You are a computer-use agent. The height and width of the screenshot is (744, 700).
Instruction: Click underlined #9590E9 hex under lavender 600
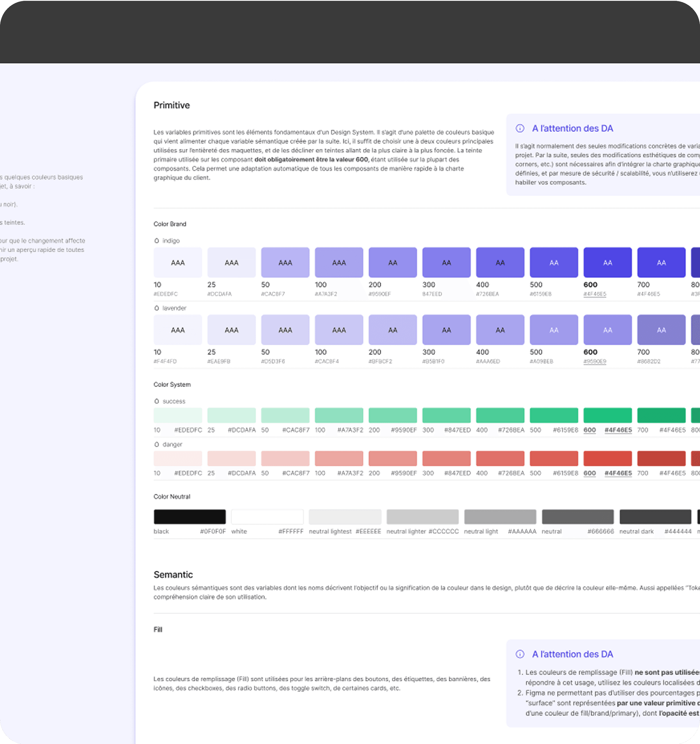595,362
